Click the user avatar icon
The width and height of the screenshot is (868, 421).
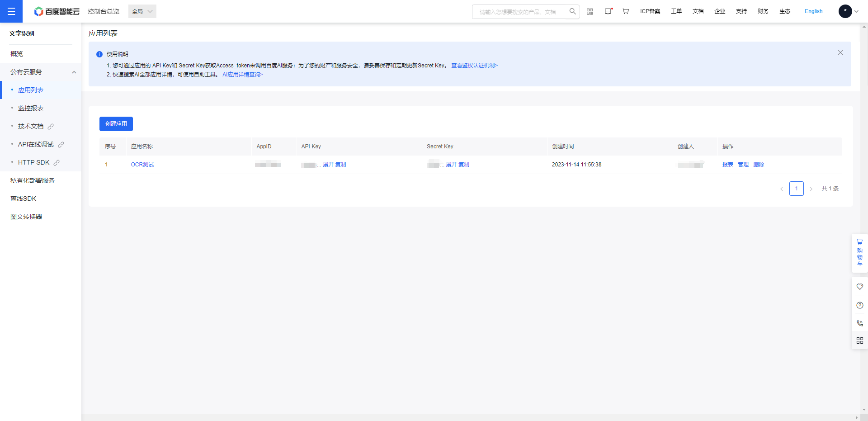(x=845, y=11)
